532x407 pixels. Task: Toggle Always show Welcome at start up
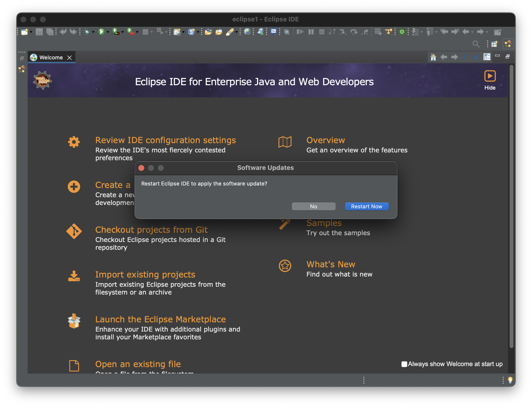404,364
